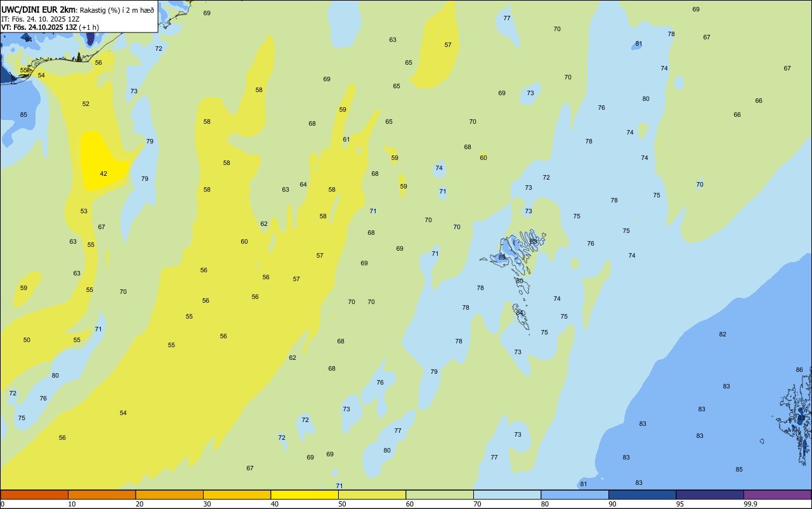
Task: Click the legend tick label 99.9
Action: point(750,504)
